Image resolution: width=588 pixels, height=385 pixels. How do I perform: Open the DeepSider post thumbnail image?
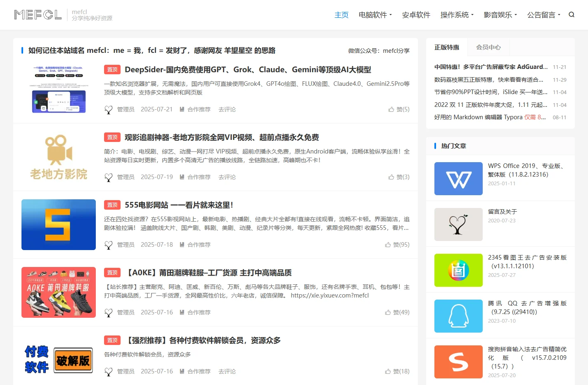tap(59, 89)
